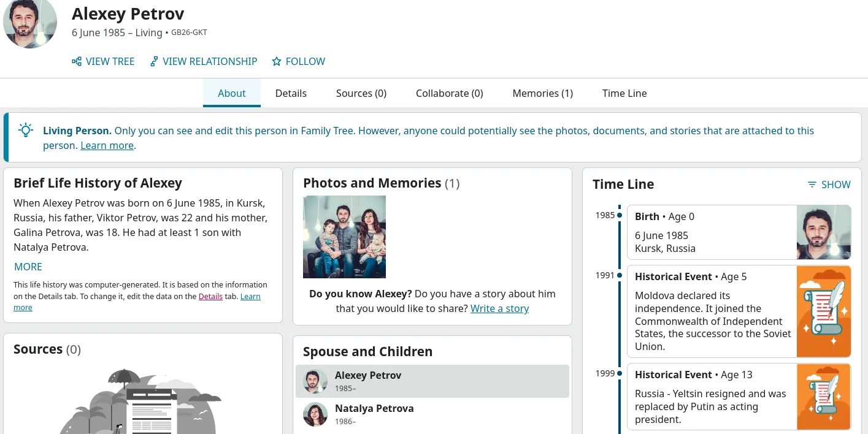This screenshot has width=868, height=434.
Task: Click the Write a story link
Action: pyautogui.click(x=499, y=308)
